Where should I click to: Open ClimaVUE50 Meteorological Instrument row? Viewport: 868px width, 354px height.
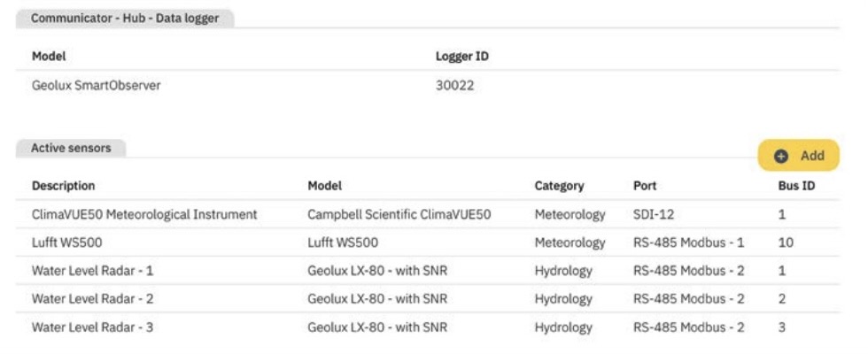coord(144,214)
